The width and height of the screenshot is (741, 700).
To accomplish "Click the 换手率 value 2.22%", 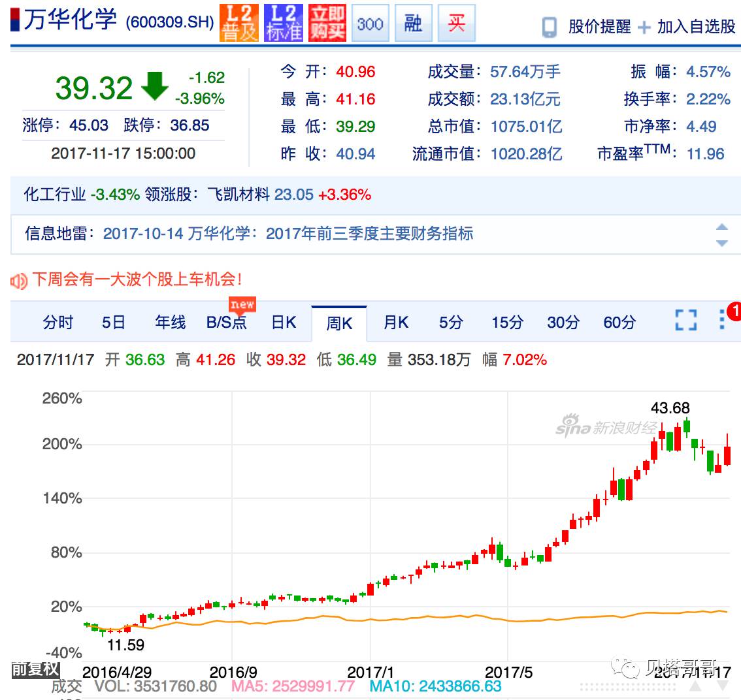I will point(708,99).
